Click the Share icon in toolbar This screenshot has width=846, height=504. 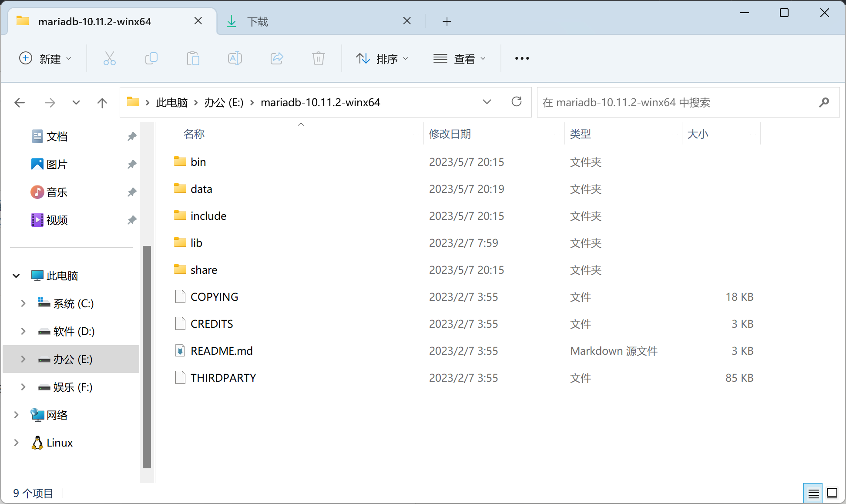(x=277, y=58)
